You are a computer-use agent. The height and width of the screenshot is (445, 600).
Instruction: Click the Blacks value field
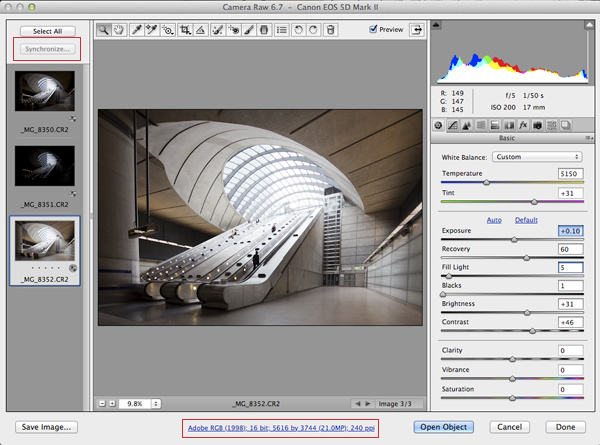click(x=571, y=286)
